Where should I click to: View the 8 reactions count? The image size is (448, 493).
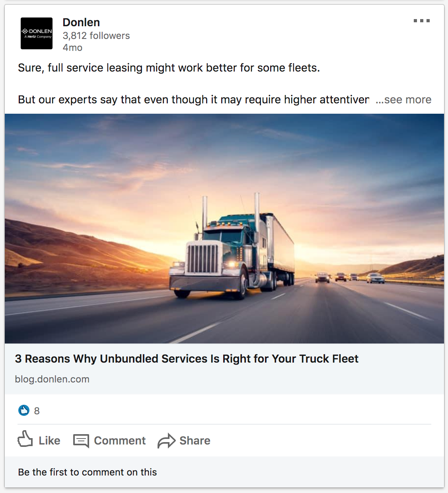click(37, 411)
